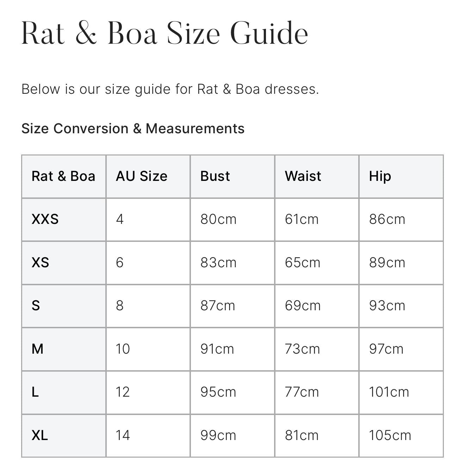Viewport: 465px width, 476px height.
Task: Click the Size Conversion & Measurements subheading
Action: pyautogui.click(x=133, y=128)
